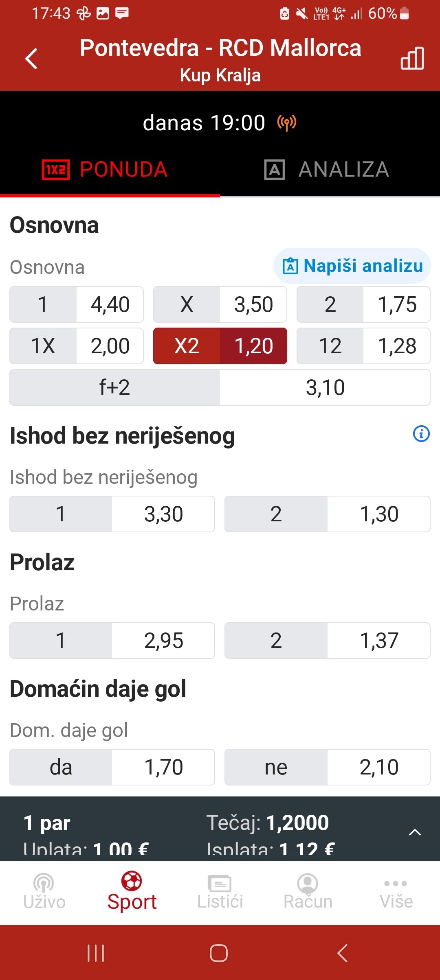Select home win odds 4,40
The width and height of the screenshot is (440, 980).
tap(77, 304)
